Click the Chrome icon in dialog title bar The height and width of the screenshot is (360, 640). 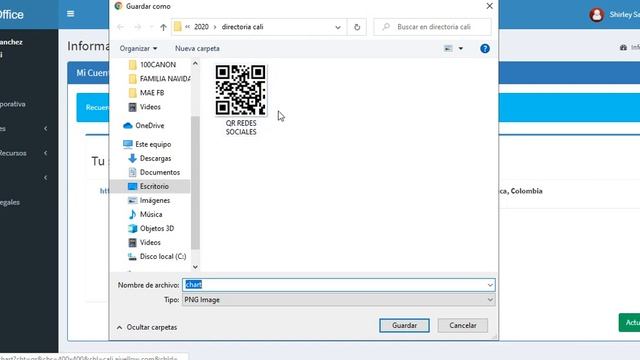(x=118, y=6)
